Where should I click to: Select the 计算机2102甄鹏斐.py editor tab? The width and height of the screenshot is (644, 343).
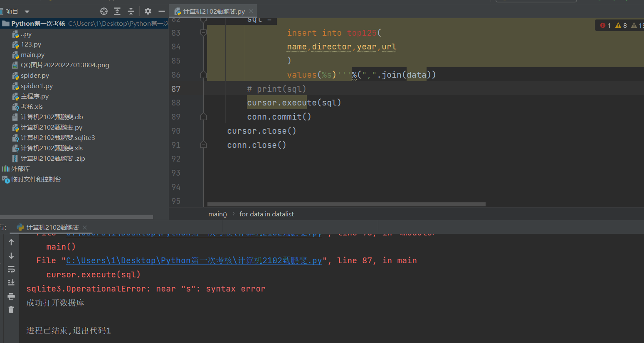(x=214, y=12)
